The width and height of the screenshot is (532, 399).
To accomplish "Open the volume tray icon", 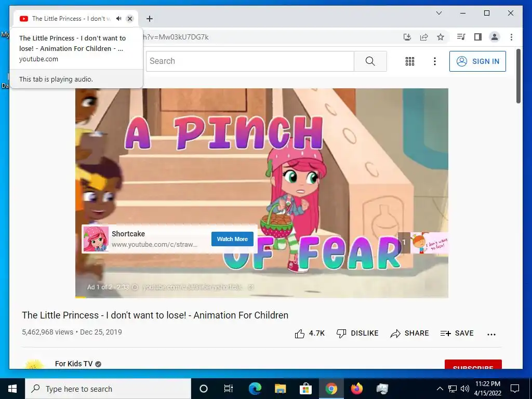I will [x=465, y=389].
